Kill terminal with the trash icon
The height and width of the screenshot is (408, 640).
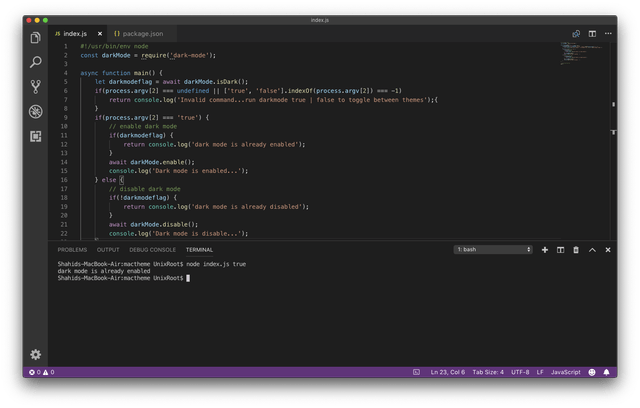[576, 249]
